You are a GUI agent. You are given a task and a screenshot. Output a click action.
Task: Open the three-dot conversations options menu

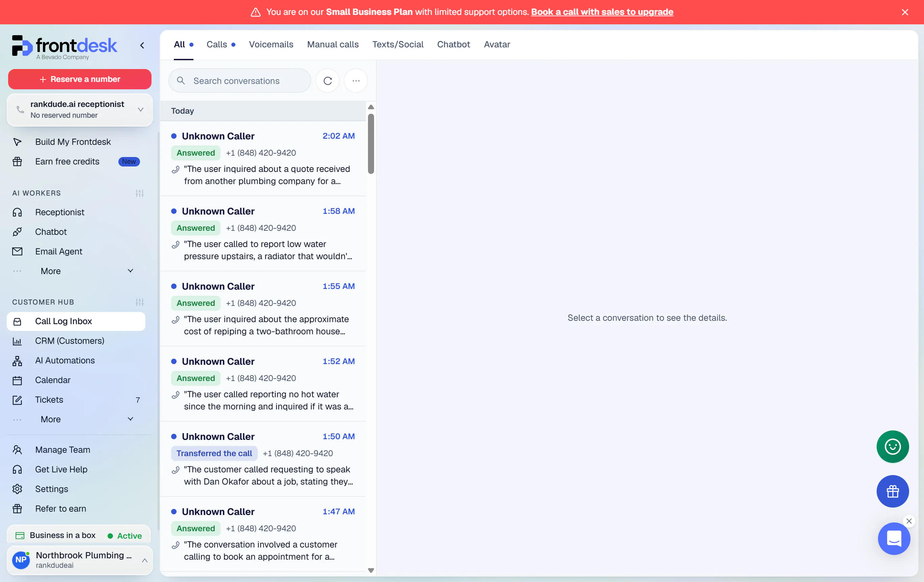(x=356, y=81)
